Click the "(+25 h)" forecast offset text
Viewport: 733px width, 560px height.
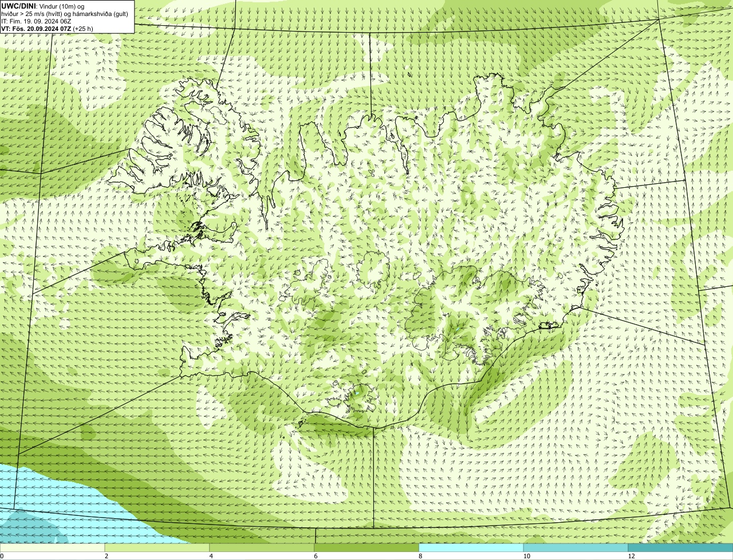(x=83, y=29)
